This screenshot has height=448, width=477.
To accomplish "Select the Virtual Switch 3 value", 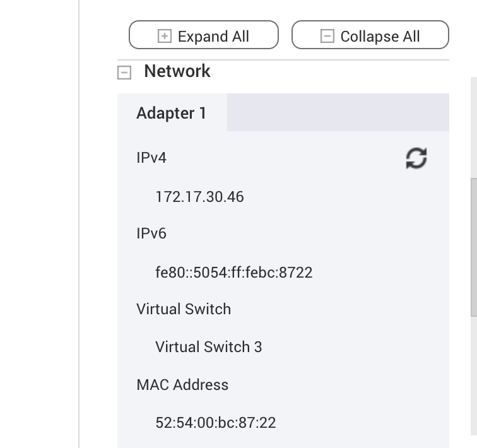I will 208,347.
